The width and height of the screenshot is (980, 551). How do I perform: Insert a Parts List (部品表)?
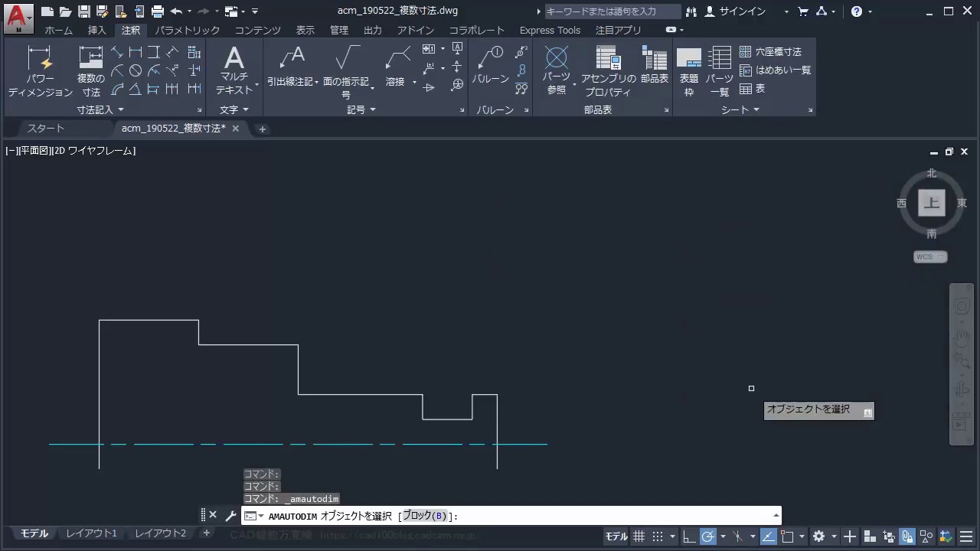(x=655, y=65)
